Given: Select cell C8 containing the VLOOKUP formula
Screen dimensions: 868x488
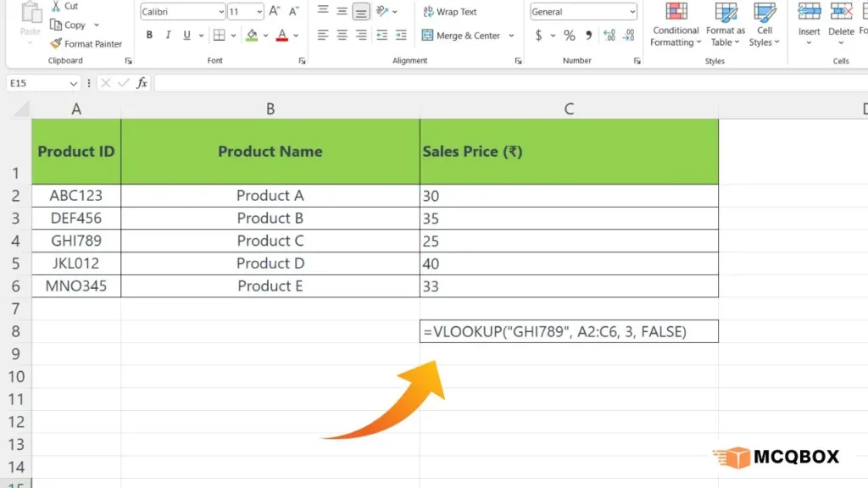Looking at the screenshot, I should 568,331.
